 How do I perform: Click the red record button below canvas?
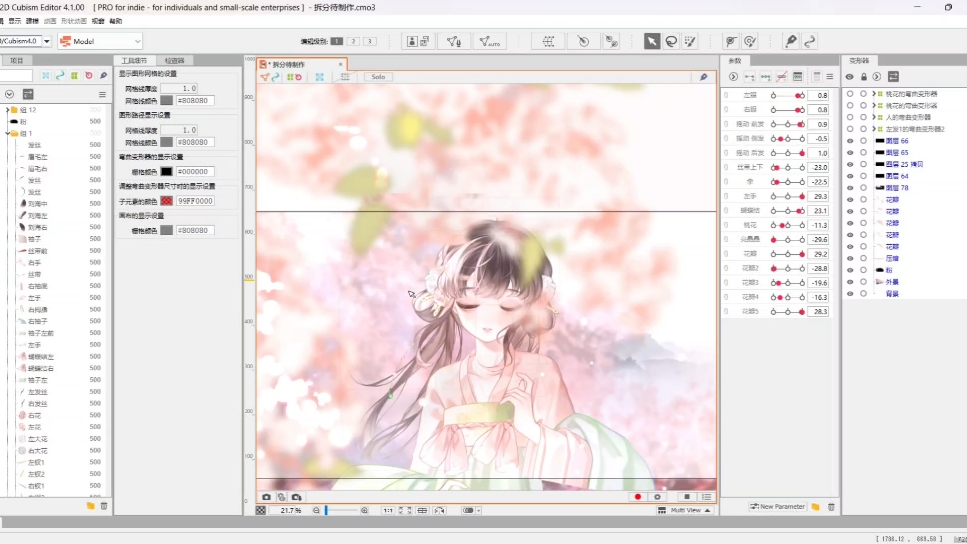(638, 497)
